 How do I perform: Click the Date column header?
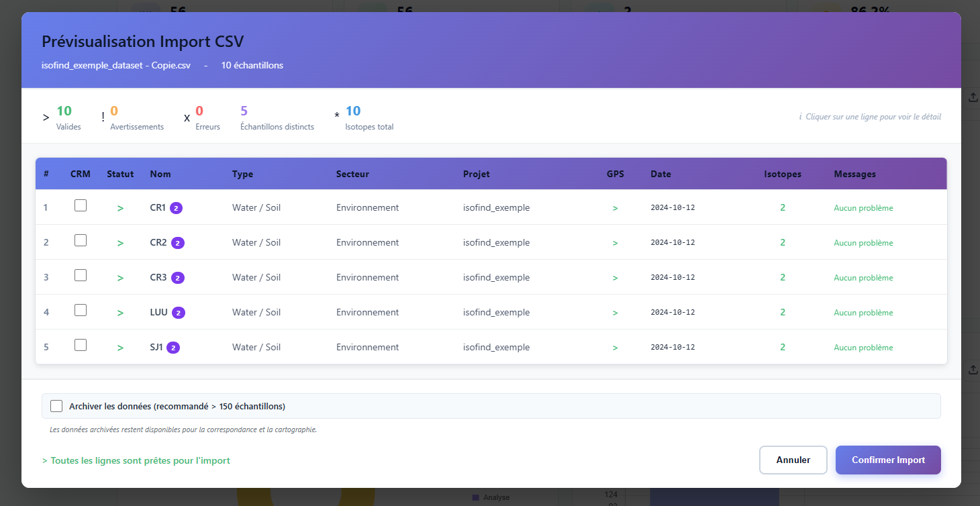[x=660, y=174]
